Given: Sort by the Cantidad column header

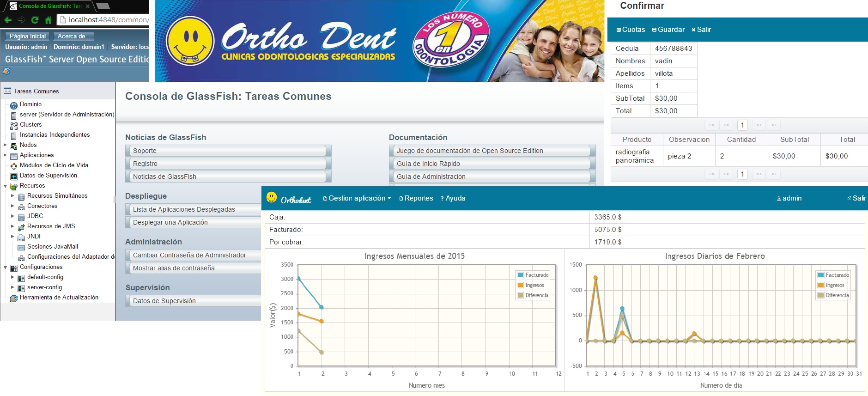Looking at the screenshot, I should point(741,140).
